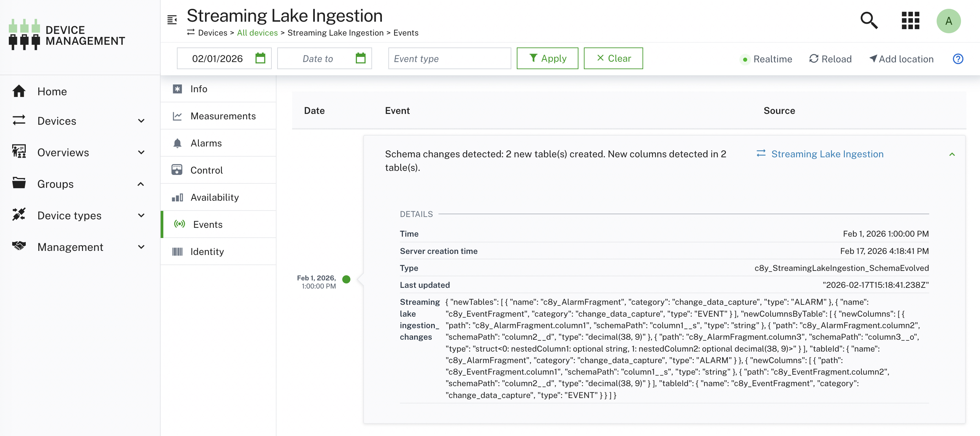The width and height of the screenshot is (980, 436).
Task: Expand the Overviews menu chevron
Action: [141, 152]
